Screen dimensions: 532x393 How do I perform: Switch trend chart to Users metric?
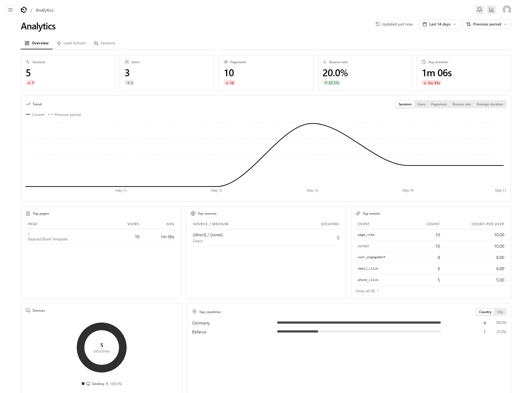(x=421, y=104)
